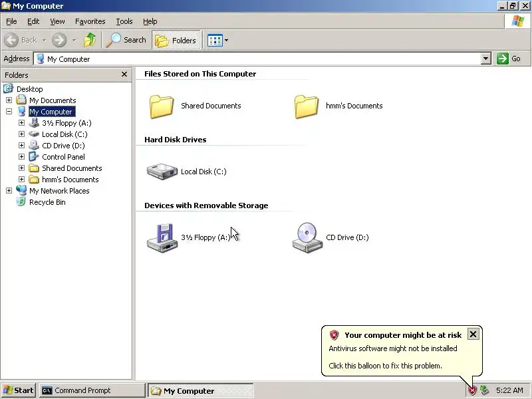Expand CD Drive (D:) tree node

coord(21,145)
